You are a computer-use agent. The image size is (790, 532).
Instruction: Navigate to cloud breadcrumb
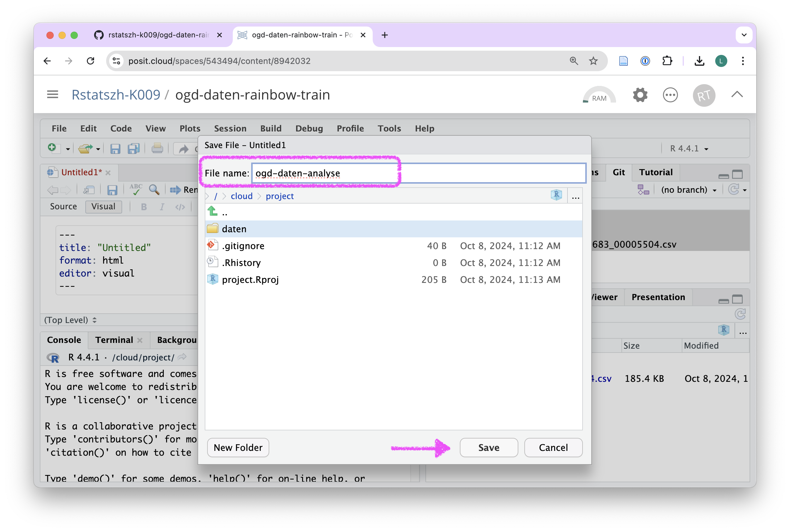point(242,196)
